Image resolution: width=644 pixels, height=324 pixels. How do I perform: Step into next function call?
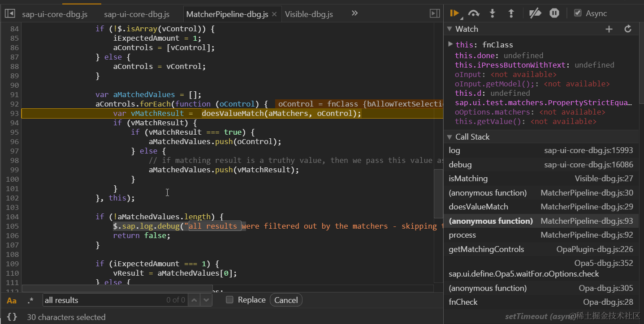(x=493, y=13)
